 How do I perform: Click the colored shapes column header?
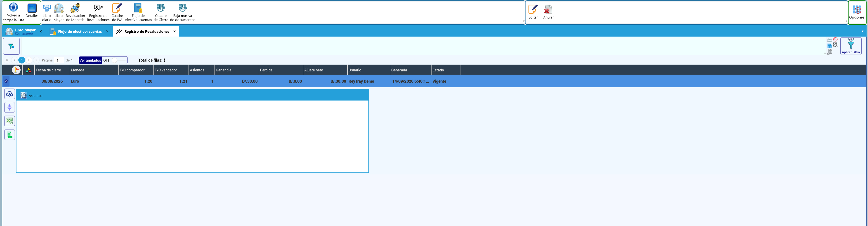pos(29,70)
